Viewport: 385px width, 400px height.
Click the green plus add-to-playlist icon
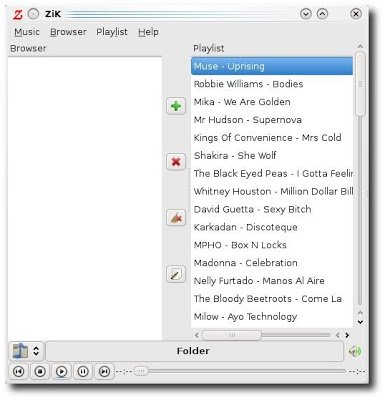(x=176, y=106)
